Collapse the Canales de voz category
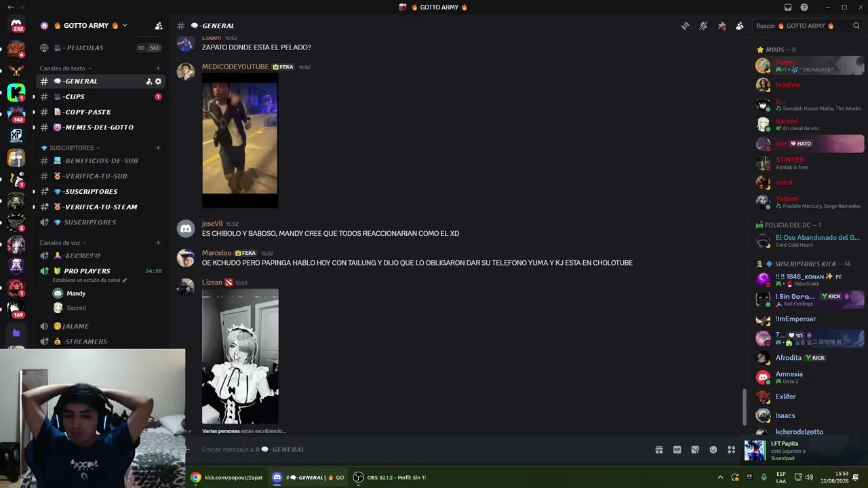Viewport: 868px width, 488px height. pos(63,243)
